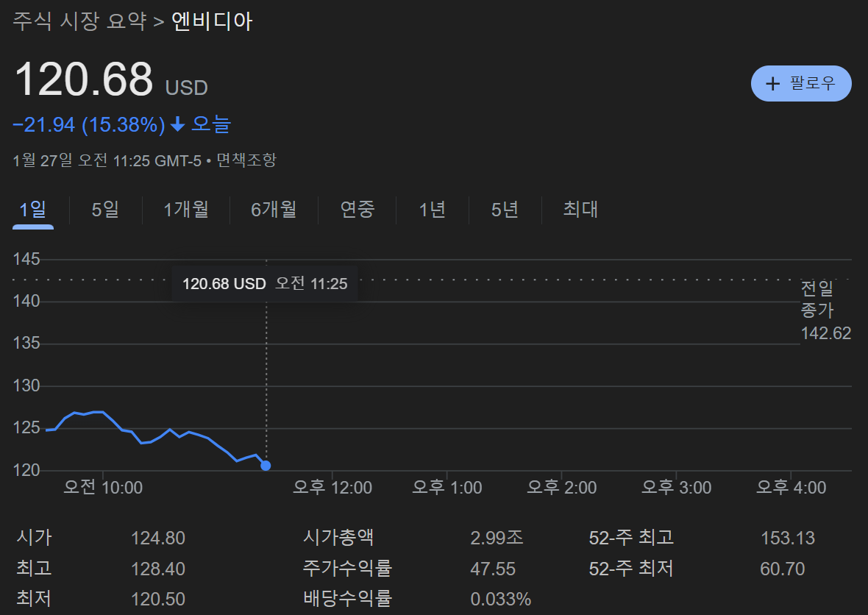Click the down arrow icon by 오늘

point(177,124)
